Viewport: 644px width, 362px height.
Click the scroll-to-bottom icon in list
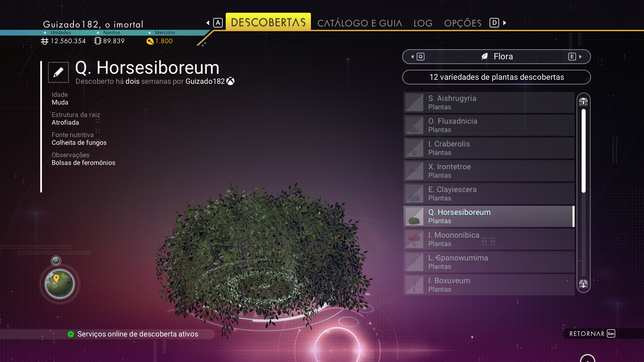[x=583, y=284]
